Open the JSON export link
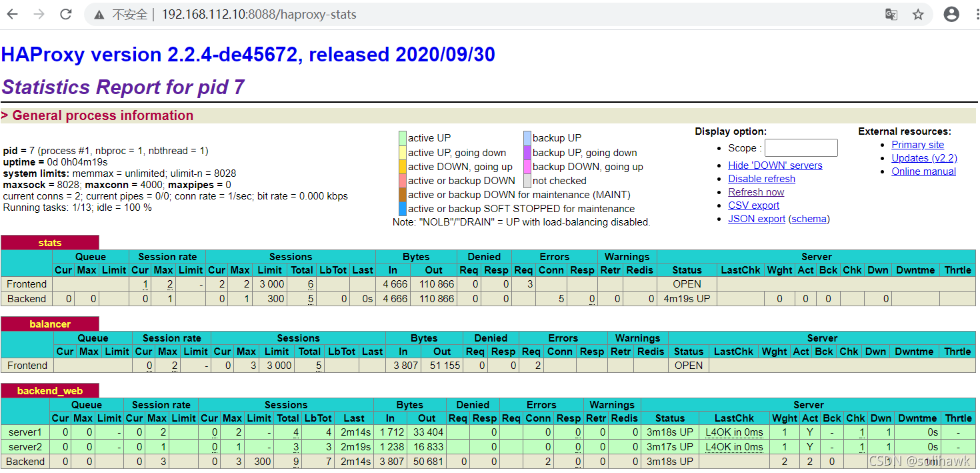This screenshot has height=473, width=980. (x=757, y=219)
